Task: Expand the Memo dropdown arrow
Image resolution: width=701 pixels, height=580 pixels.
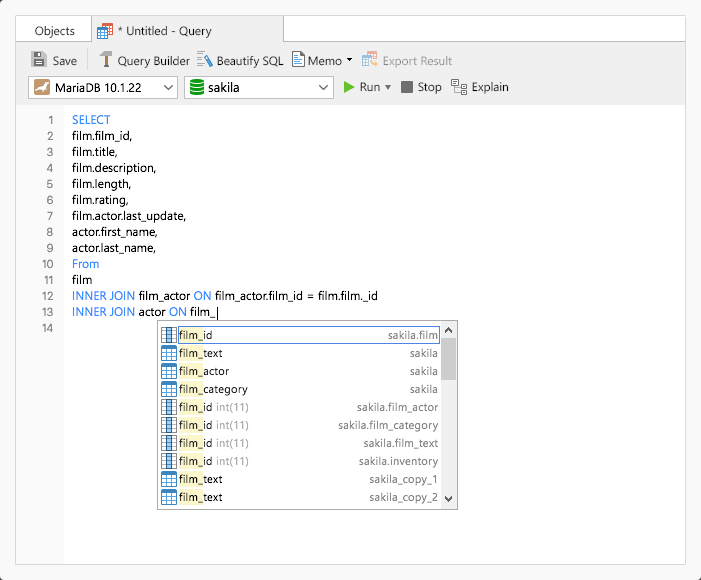Action: [x=350, y=59]
